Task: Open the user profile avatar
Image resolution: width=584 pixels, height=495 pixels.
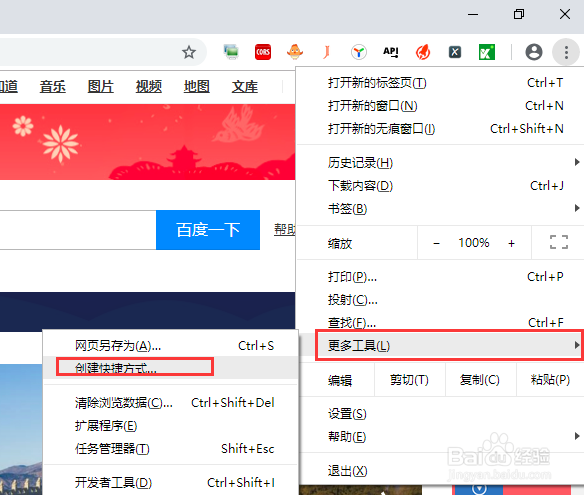Action: coord(534,52)
